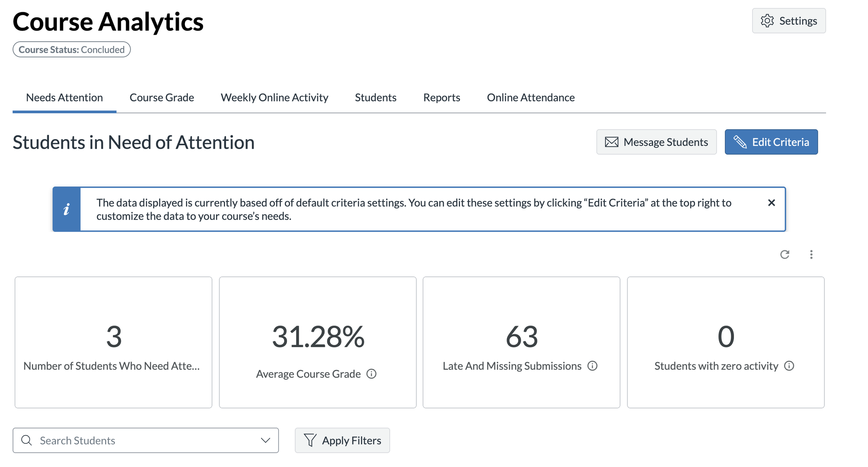
Task: Click info icon beside Late And Missing Submissions
Action: pyautogui.click(x=592, y=366)
